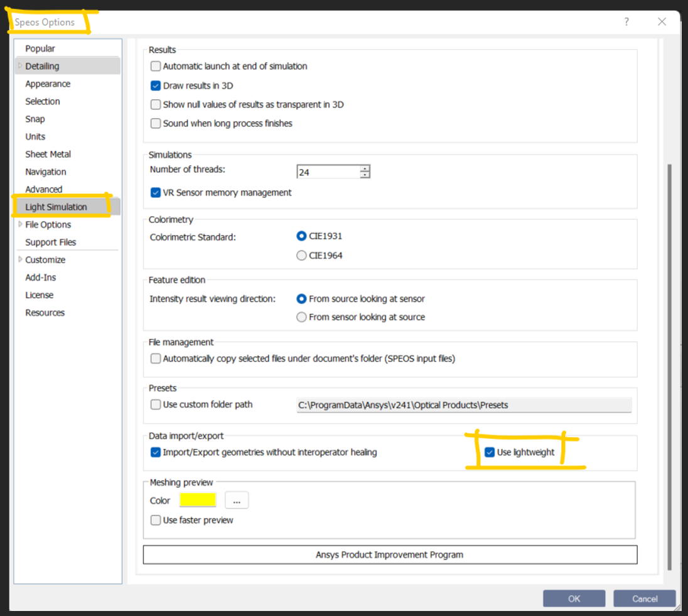Expand the Customize tree arrow
Screen dimensions: 688x616
tap(19, 259)
